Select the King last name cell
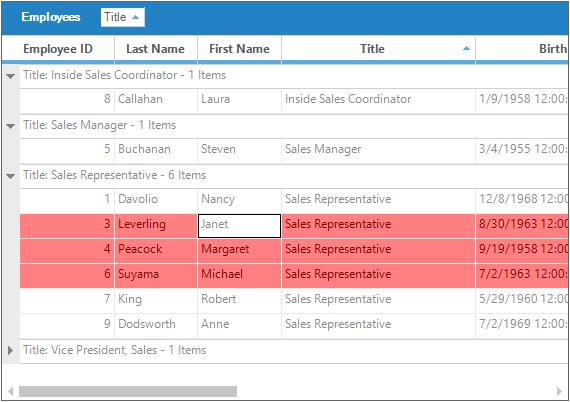570x402 pixels. [x=156, y=301]
